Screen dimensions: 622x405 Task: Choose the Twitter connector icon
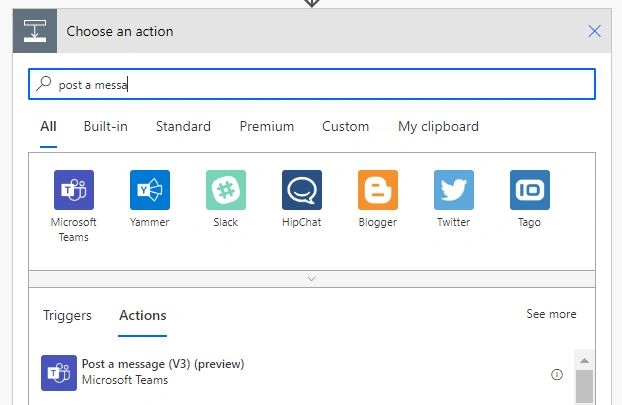click(454, 190)
